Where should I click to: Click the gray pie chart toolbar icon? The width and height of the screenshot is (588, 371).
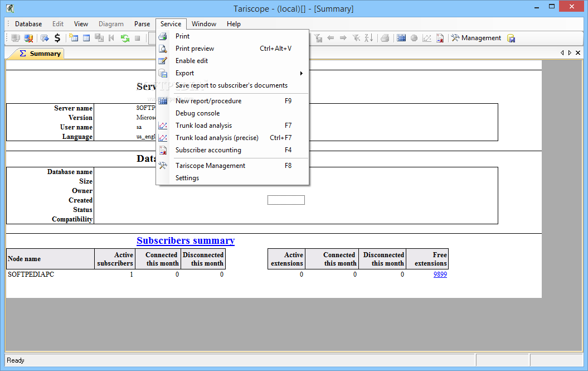[x=414, y=38]
